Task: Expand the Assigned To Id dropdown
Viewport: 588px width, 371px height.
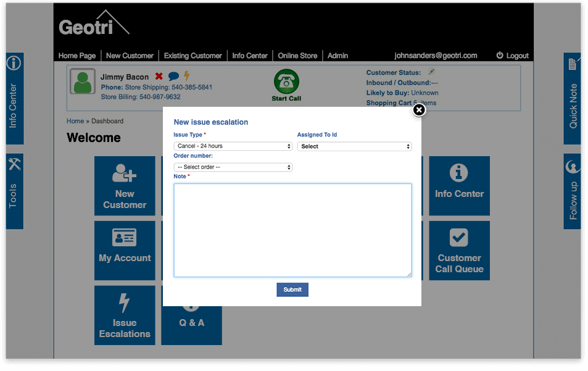Action: pos(354,146)
